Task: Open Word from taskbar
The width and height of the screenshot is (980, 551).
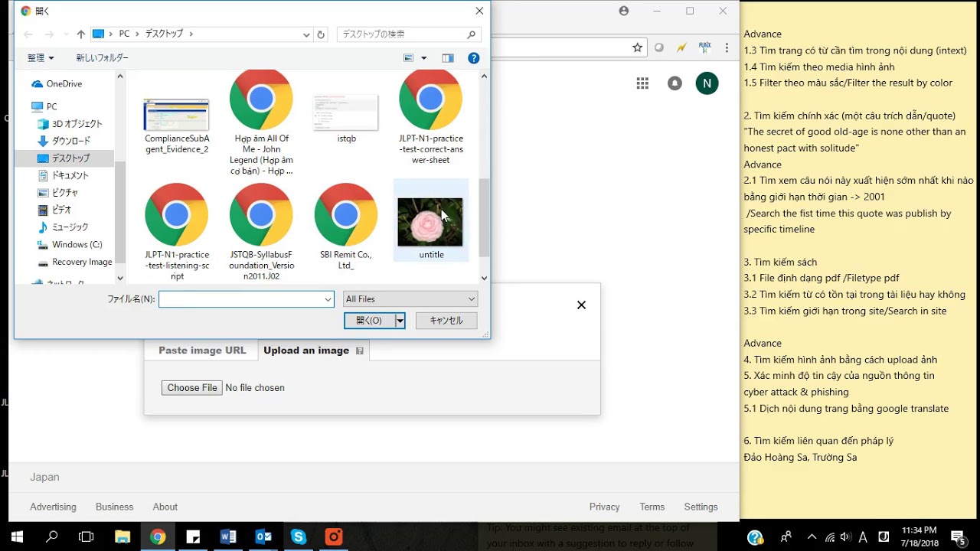Action: [x=228, y=536]
